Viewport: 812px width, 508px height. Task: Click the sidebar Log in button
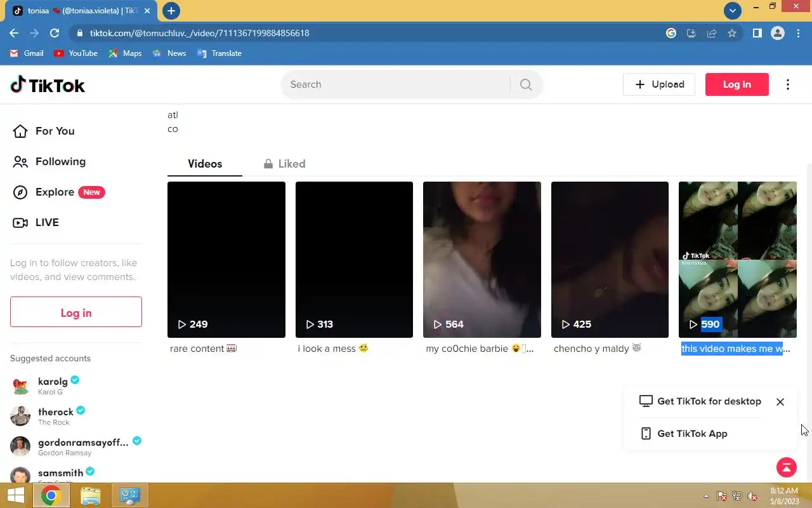76,312
